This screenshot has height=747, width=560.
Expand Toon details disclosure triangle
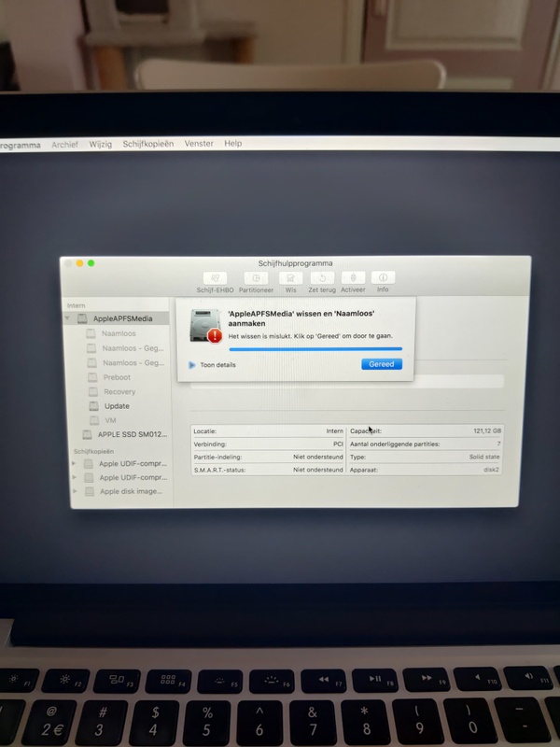pyautogui.click(x=191, y=365)
